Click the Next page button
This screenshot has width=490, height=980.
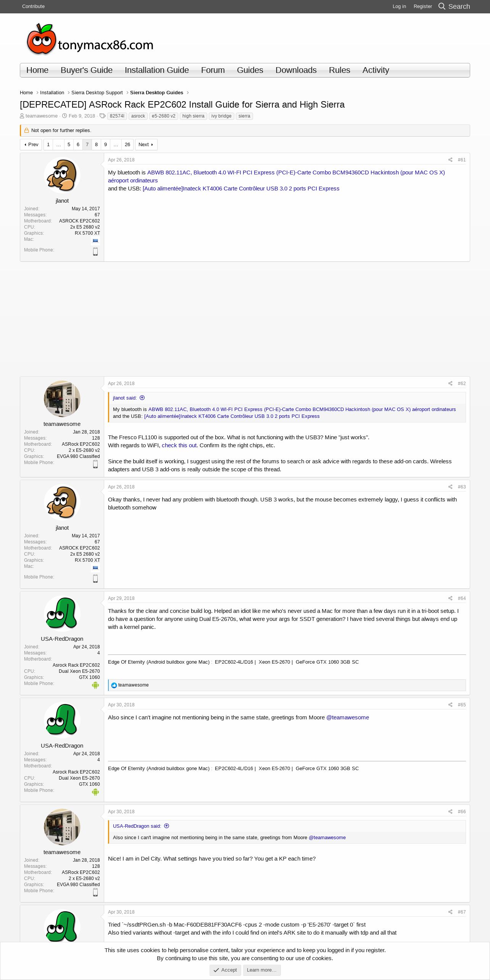[146, 145]
